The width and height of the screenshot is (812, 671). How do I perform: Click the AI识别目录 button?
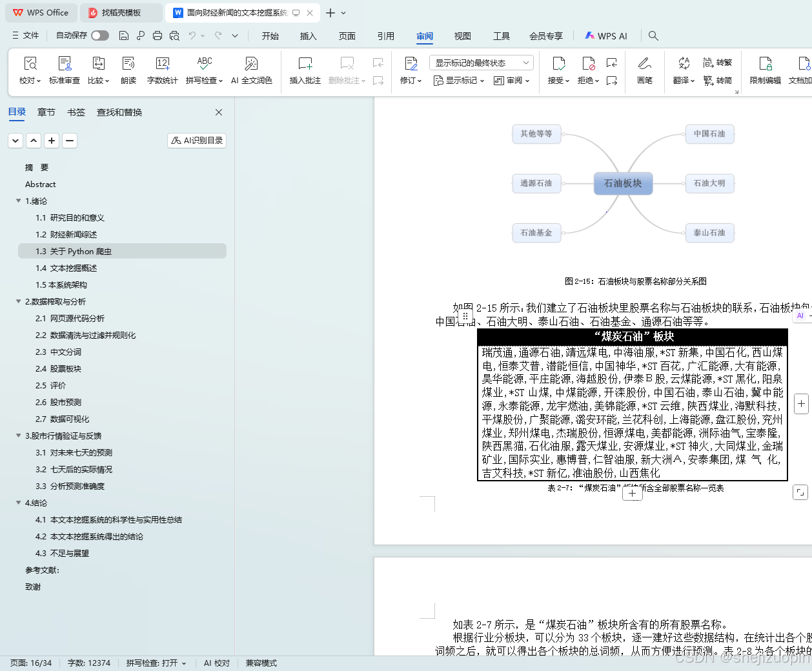point(197,140)
